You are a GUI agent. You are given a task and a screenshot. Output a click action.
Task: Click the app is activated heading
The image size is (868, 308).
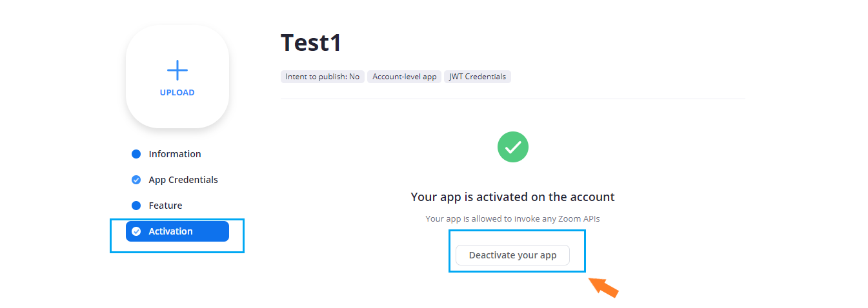512,197
